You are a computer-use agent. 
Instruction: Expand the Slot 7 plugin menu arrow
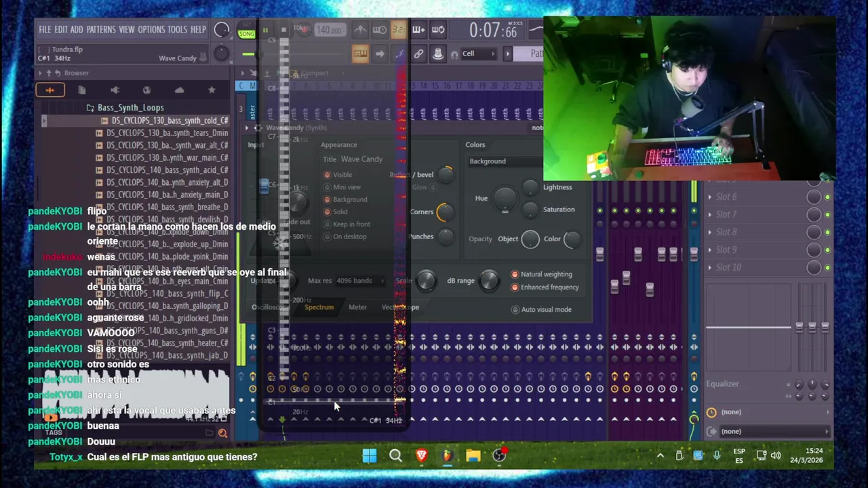pos(710,215)
